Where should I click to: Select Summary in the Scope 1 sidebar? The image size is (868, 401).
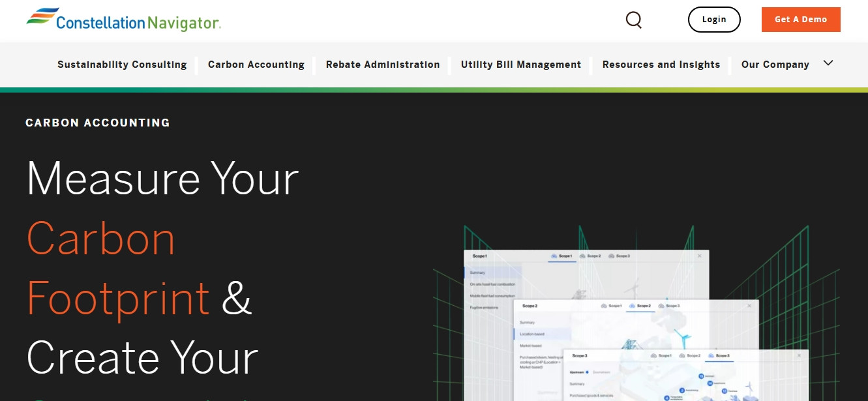click(x=477, y=272)
